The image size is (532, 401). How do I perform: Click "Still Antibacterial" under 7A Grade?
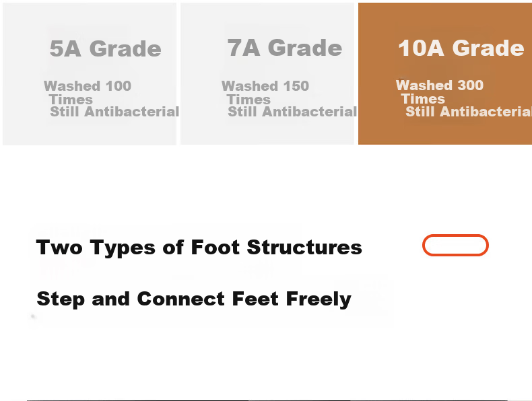pyautogui.click(x=292, y=112)
